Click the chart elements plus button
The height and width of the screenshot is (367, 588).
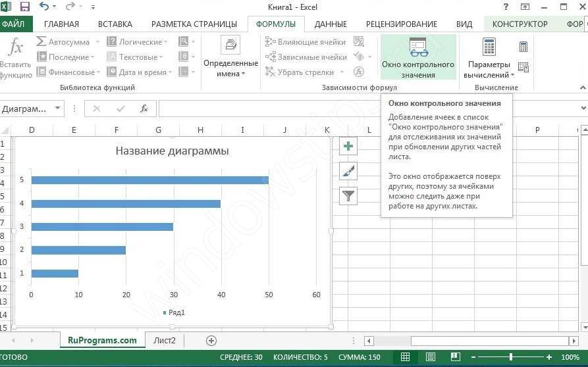(348, 147)
